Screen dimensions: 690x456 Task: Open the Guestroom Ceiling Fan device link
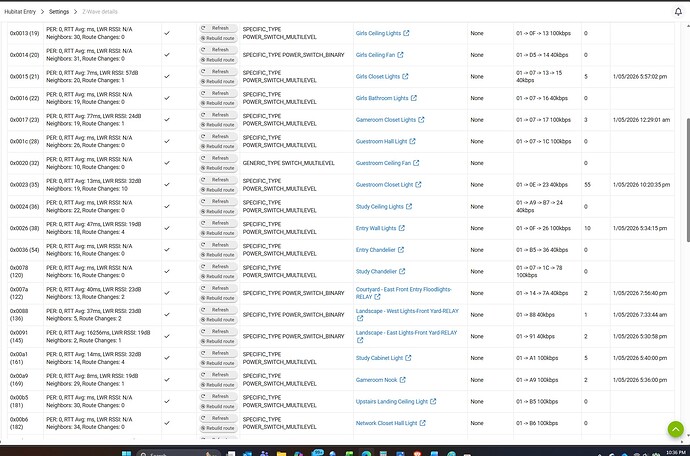coord(383,163)
